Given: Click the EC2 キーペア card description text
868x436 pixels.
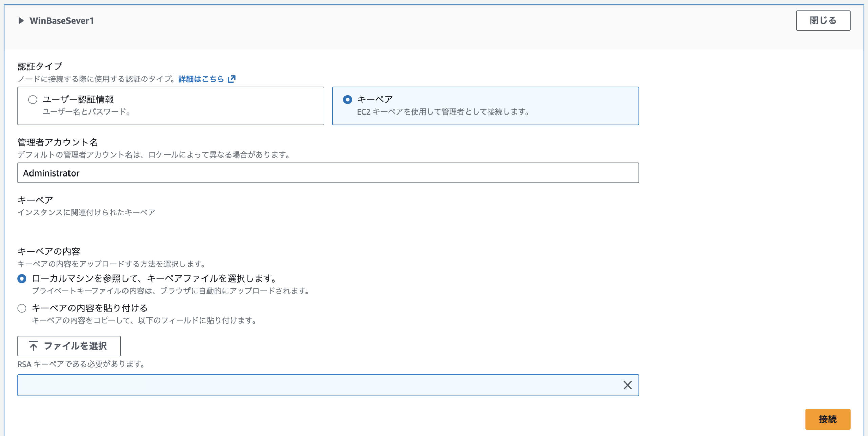Looking at the screenshot, I should point(443,112).
